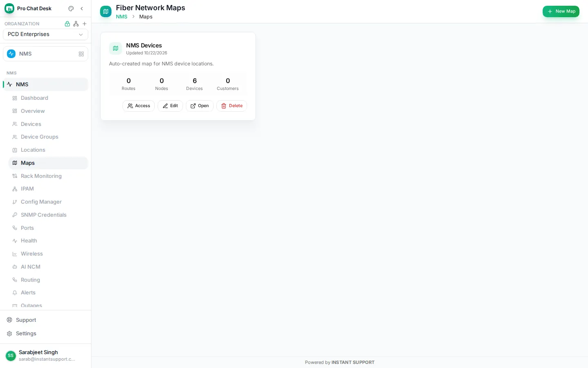Open Alerts in the sidebar
588x368 pixels.
48,293
